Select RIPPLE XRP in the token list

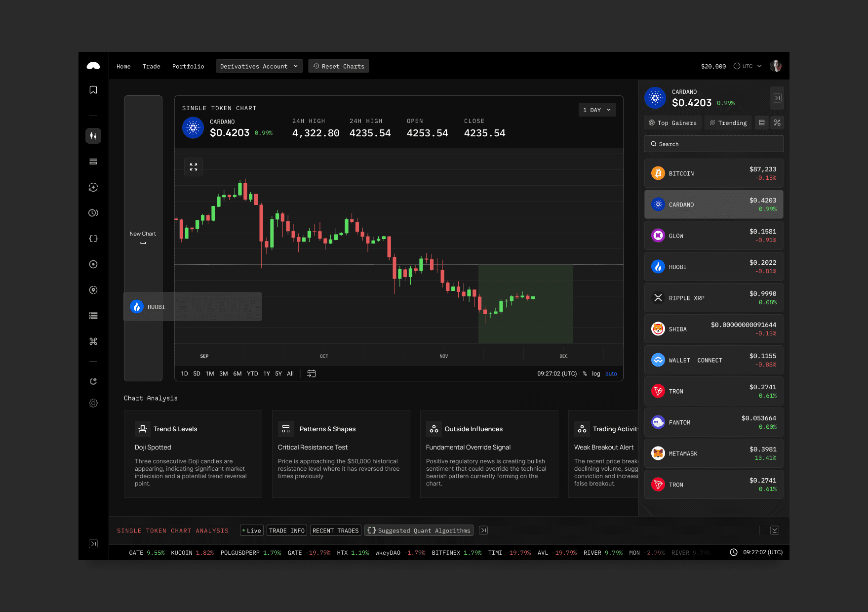714,298
